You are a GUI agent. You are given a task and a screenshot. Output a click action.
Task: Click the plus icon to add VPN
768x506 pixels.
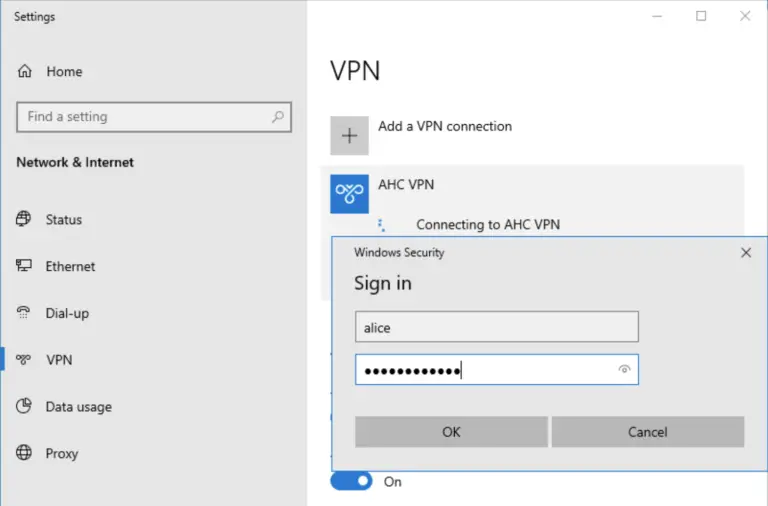349,136
